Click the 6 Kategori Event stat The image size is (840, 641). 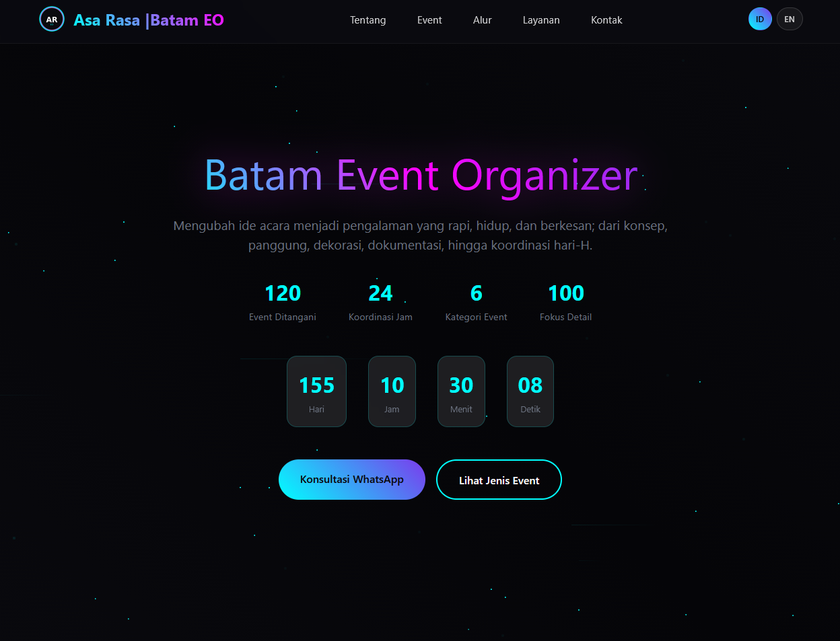tap(477, 303)
